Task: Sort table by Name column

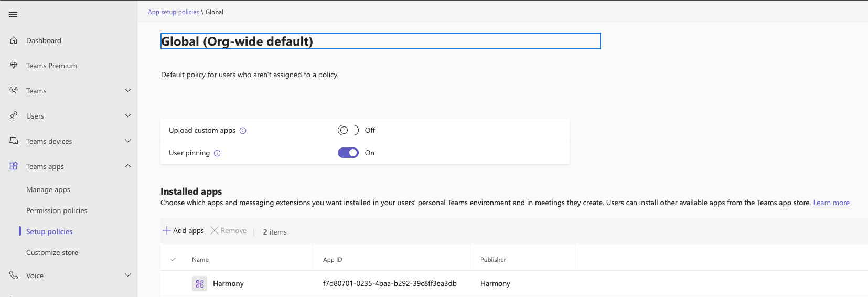Action: (200, 260)
